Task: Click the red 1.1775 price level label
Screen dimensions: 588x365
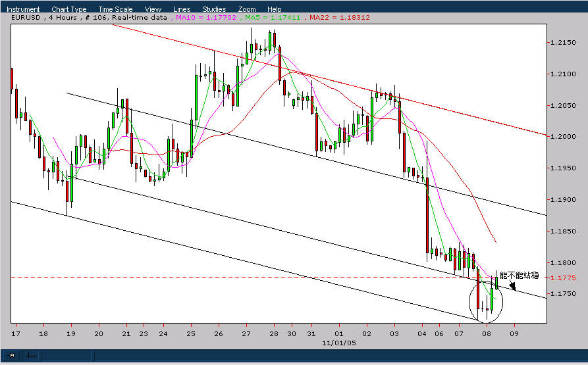Action: pos(563,278)
